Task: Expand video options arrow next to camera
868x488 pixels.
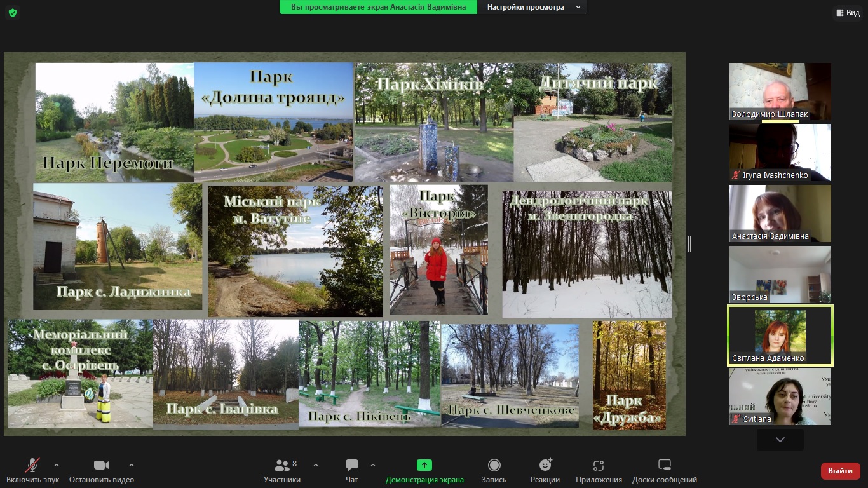Action: click(132, 465)
